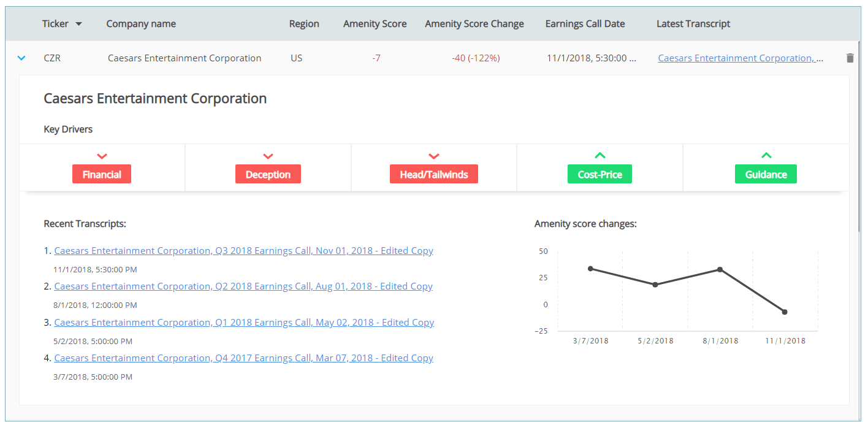Screen dimensions: 868x422
Task: Click the Earnings Call Date column header
Action: [x=585, y=24]
